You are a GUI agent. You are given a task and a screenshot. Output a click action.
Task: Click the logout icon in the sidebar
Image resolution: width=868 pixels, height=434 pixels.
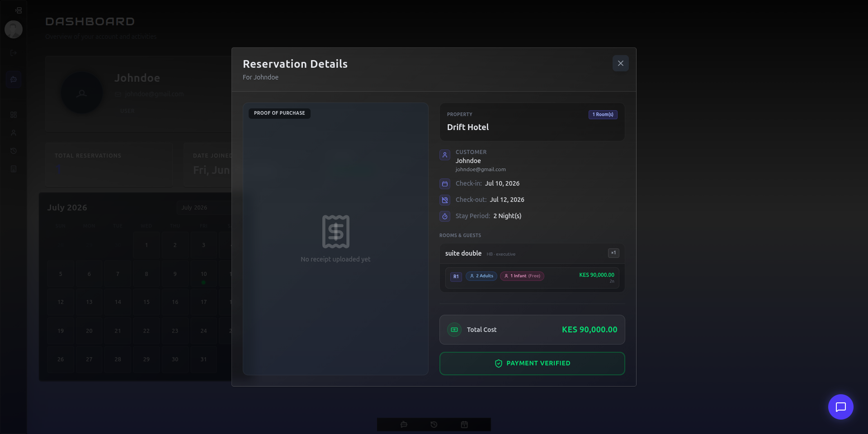pos(14,53)
